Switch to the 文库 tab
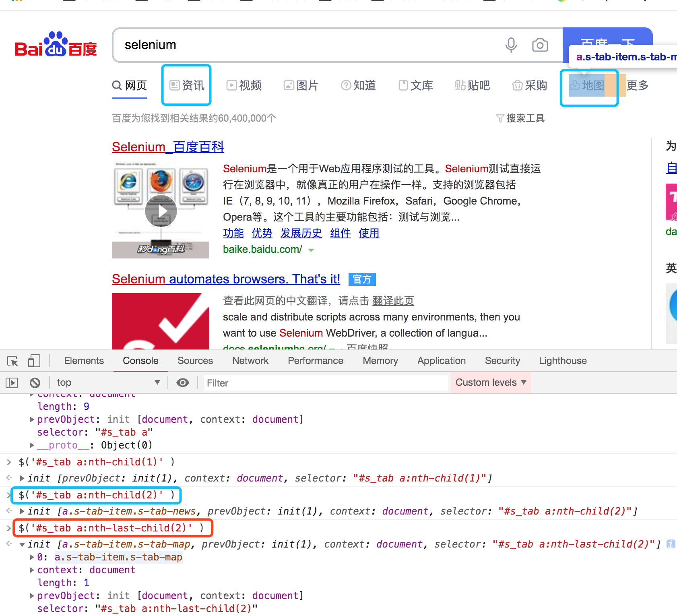 (x=415, y=85)
